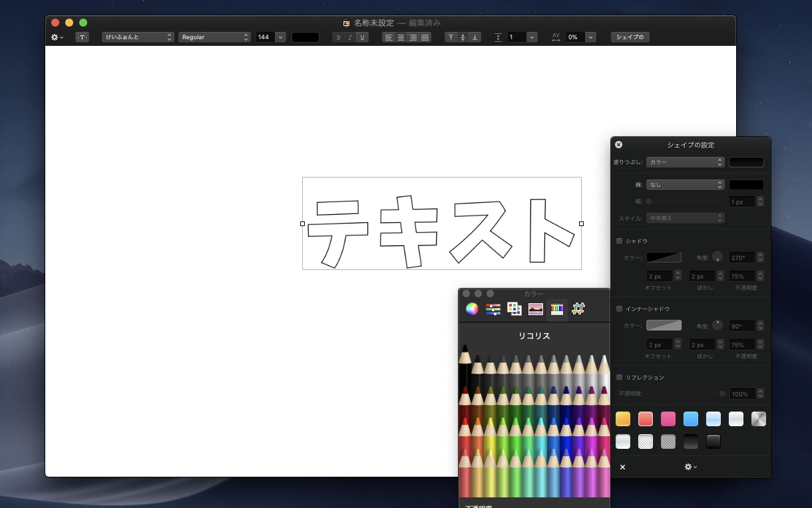Justify the text alignment
Viewport: 812px width, 508px height.
425,37
